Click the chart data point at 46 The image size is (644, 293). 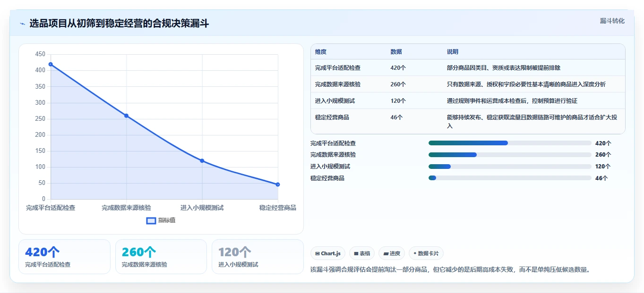click(278, 184)
